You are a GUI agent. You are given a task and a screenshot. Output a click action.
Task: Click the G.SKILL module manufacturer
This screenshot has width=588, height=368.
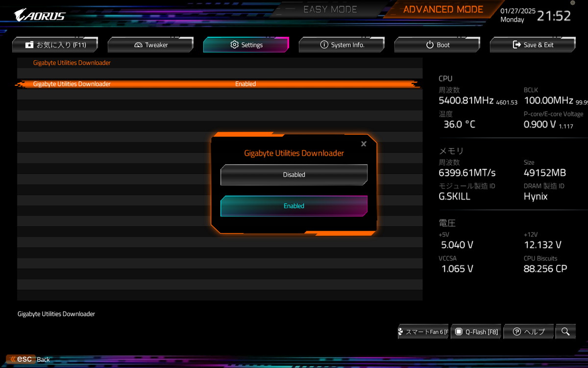click(x=454, y=196)
